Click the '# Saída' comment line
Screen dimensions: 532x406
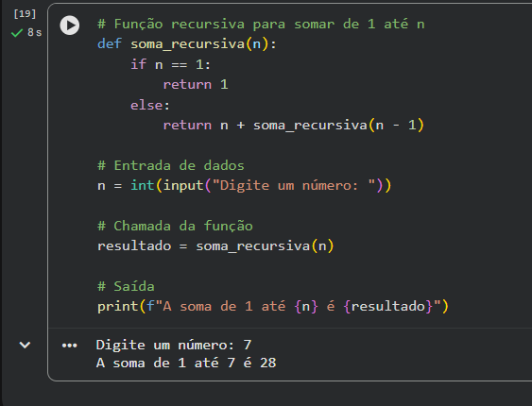126,286
